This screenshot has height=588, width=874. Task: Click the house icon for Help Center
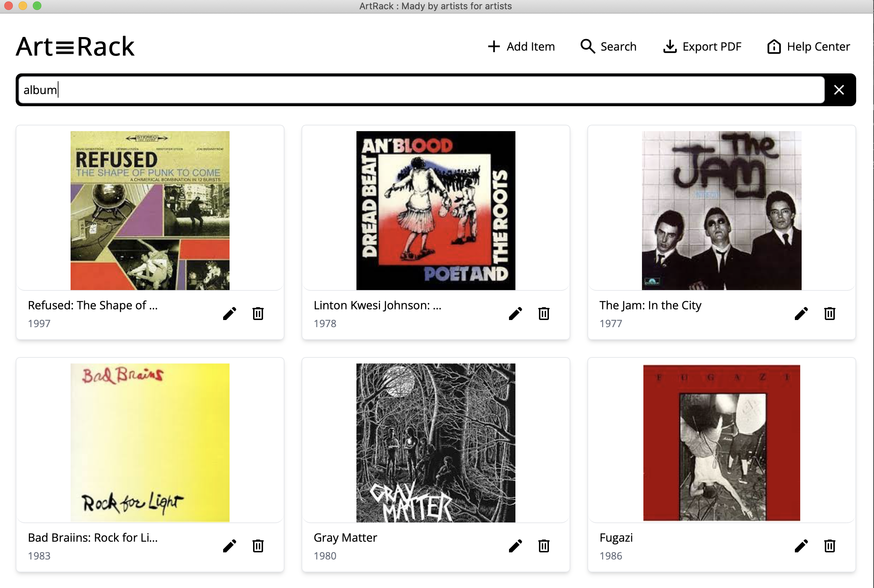point(774,46)
